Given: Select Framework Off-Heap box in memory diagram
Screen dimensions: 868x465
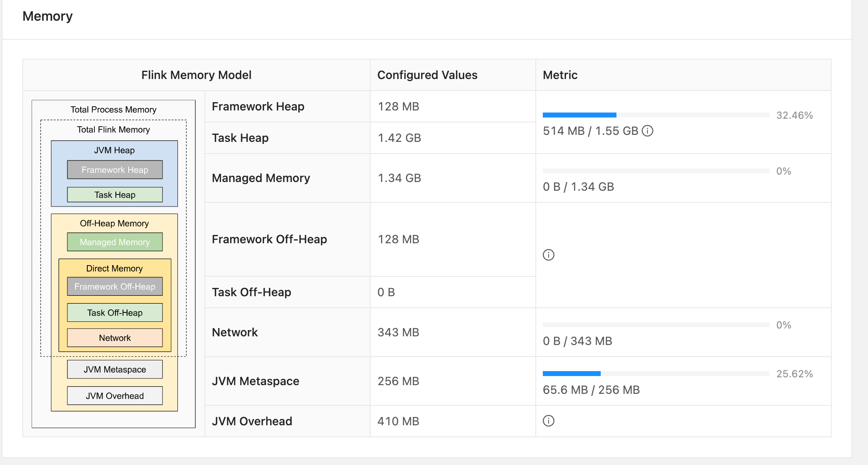Looking at the screenshot, I should (115, 286).
